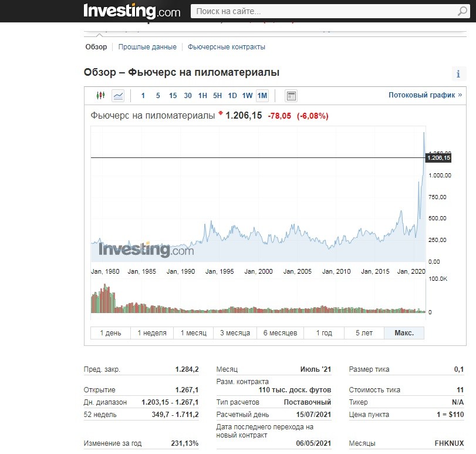Click the Investing.com watermark on chart
This screenshot has width=476, height=454.
pos(146,249)
